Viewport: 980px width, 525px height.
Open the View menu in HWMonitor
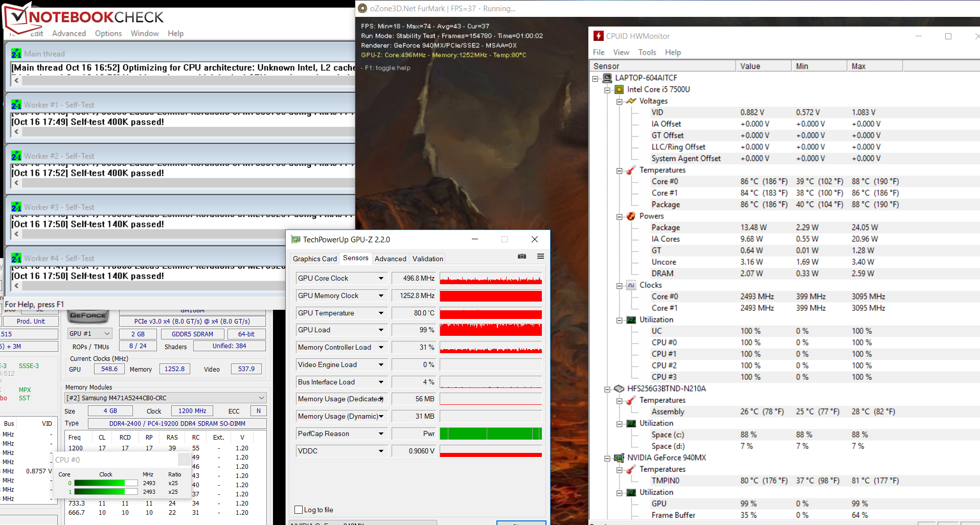click(x=621, y=52)
